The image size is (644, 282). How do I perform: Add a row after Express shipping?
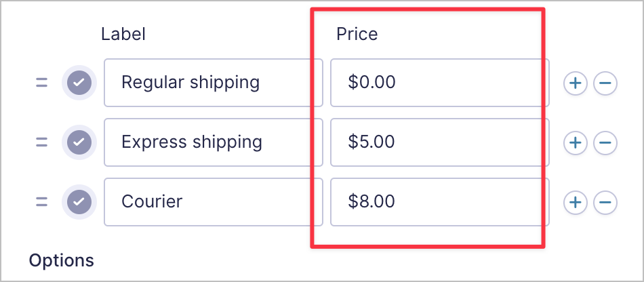tap(575, 142)
